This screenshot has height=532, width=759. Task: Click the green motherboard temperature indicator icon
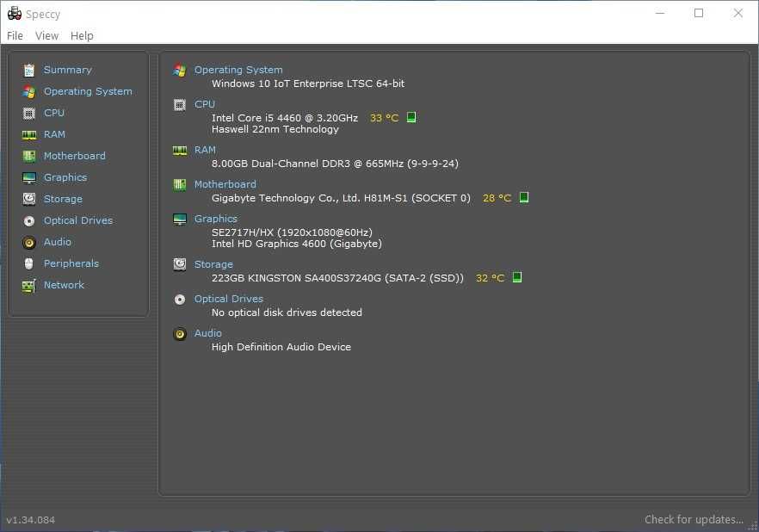524,197
